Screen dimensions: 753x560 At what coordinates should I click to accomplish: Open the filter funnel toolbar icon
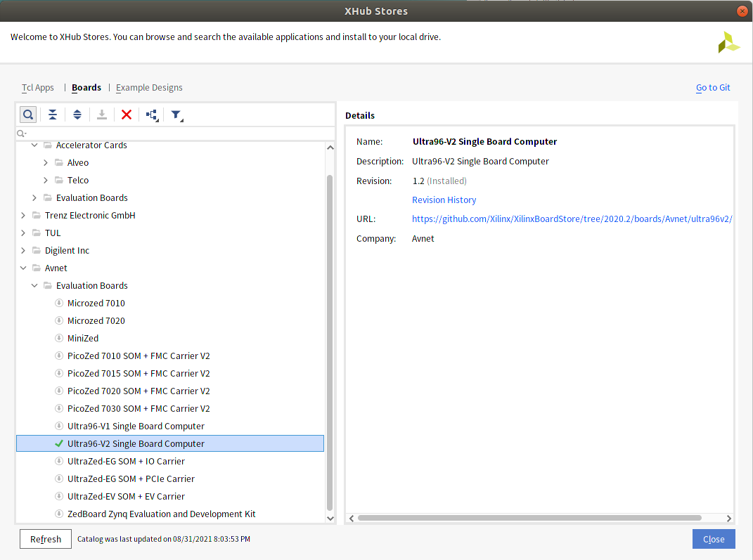click(x=176, y=115)
